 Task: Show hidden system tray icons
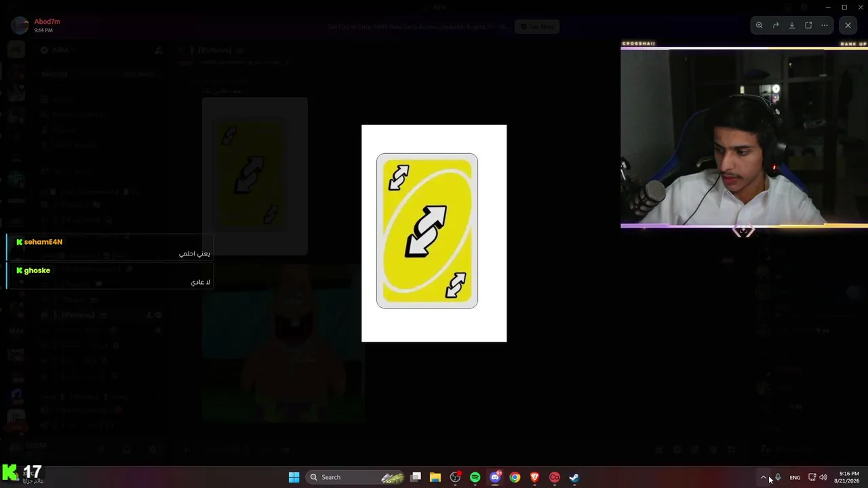coord(763,477)
